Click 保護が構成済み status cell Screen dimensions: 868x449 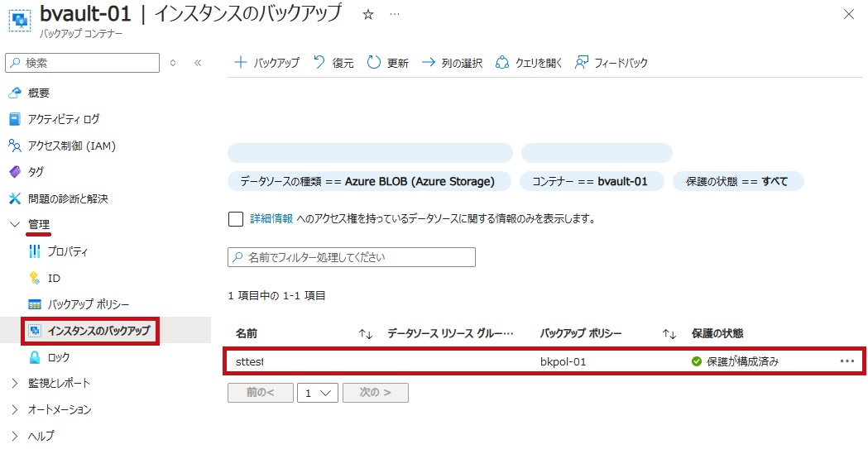735,361
